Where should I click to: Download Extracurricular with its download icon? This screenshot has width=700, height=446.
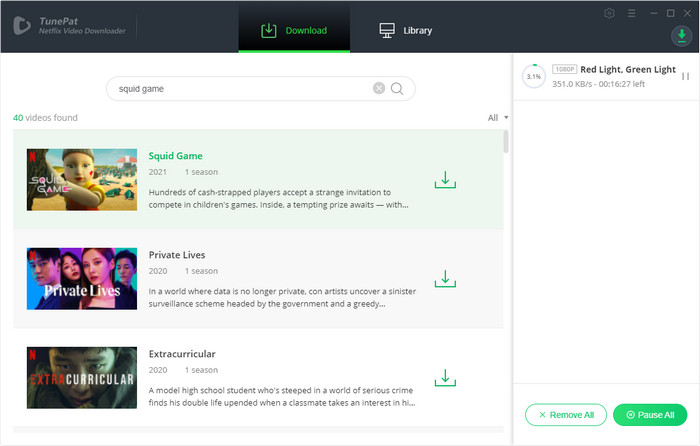445,378
